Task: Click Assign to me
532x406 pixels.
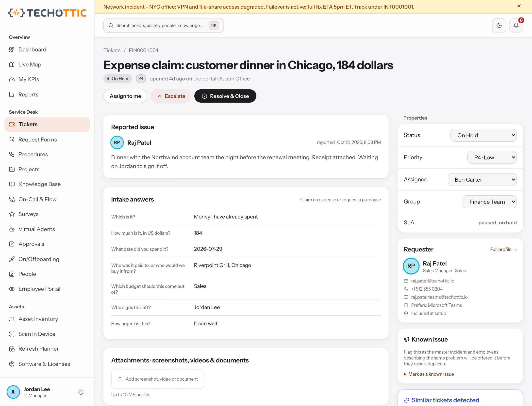Action: coord(125,96)
